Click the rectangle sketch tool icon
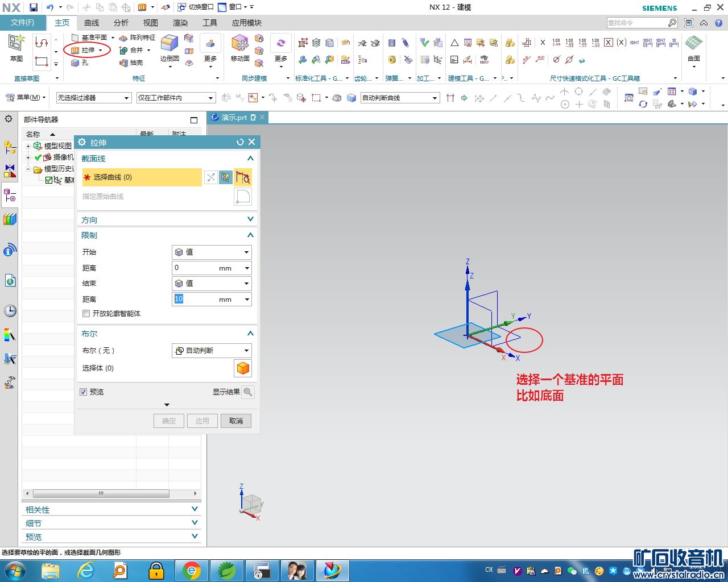Viewport: 728px width, 582px height. pyautogui.click(x=42, y=61)
